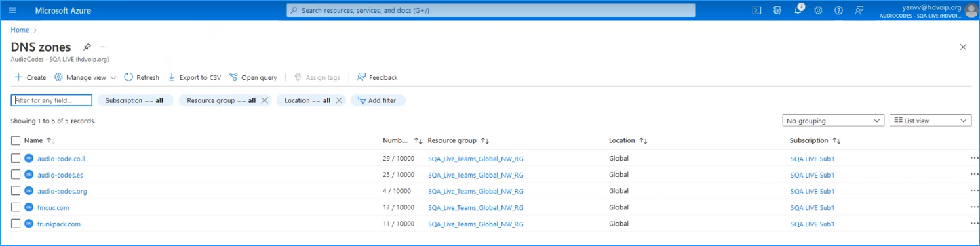
Task: Open the List view dropdown
Action: [x=930, y=121]
